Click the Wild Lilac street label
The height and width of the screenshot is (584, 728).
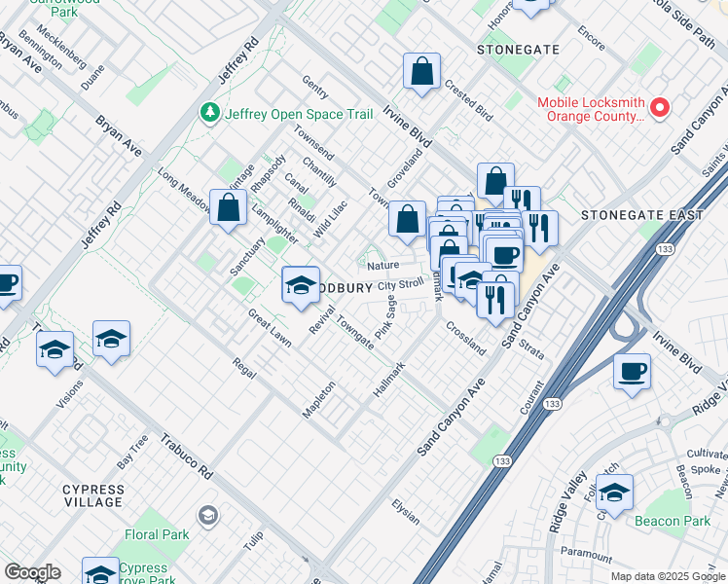pos(330,219)
